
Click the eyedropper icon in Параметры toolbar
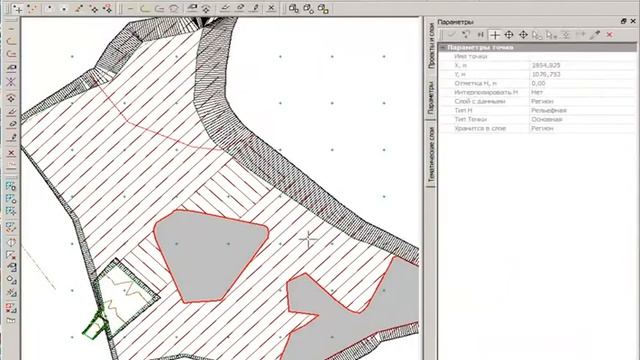pyautogui.click(x=595, y=35)
